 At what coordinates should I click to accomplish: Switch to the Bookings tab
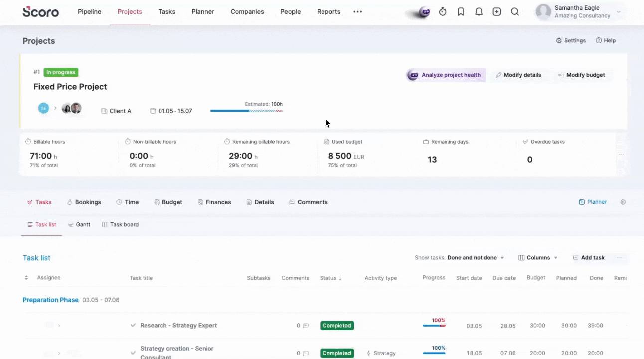(x=84, y=202)
